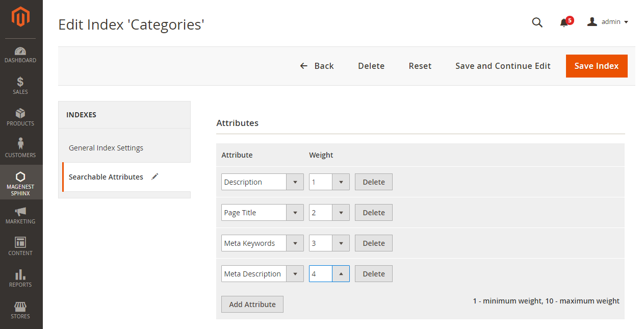This screenshot has width=644, height=329.
Task: Edit Searchable Attributes using the pencil icon
Action: (x=154, y=176)
